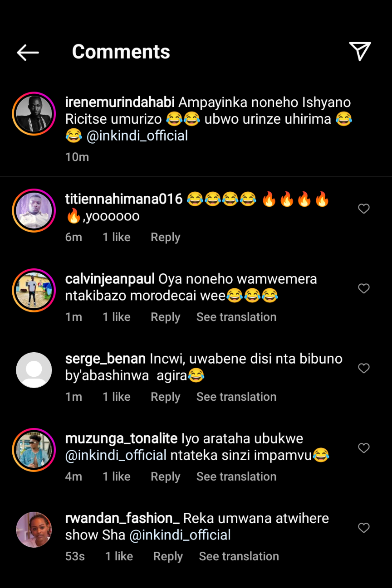This screenshot has width=392, height=588.
Task: Reply to titiennahimana016's comment
Action: click(x=165, y=237)
